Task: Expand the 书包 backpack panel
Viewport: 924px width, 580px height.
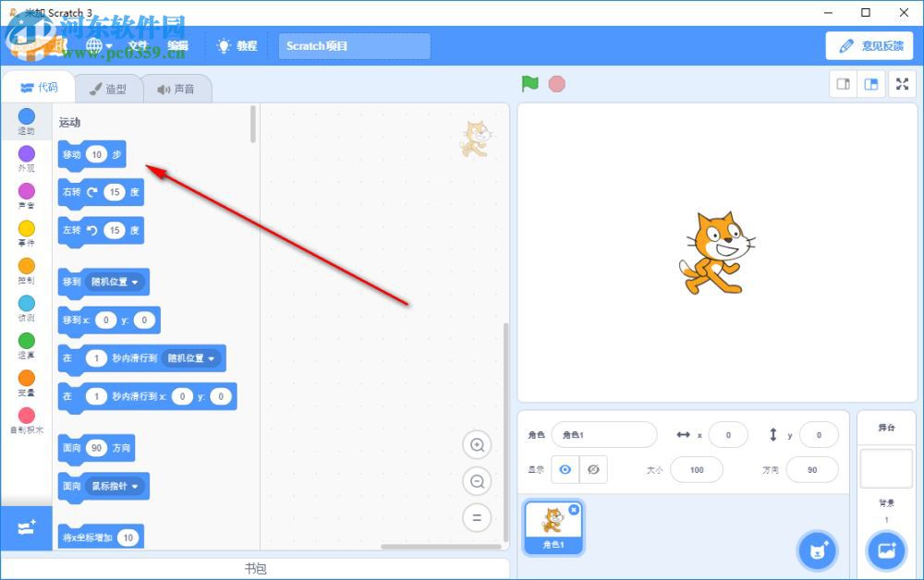Action: [258, 568]
